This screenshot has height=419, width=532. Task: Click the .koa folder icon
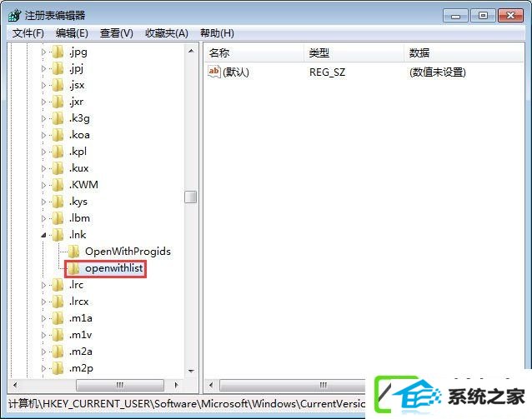58,135
